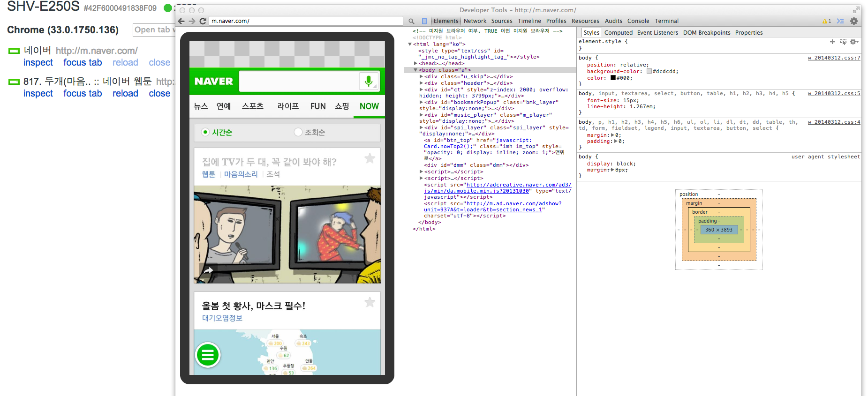Show the Computed styles tab
Screen dimensions: 868x396
(619, 33)
